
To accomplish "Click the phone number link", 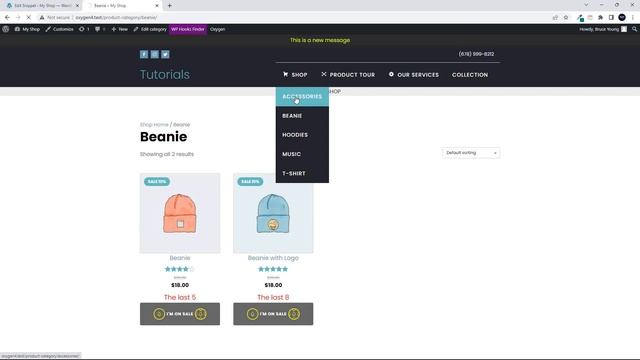I will pyautogui.click(x=476, y=54).
